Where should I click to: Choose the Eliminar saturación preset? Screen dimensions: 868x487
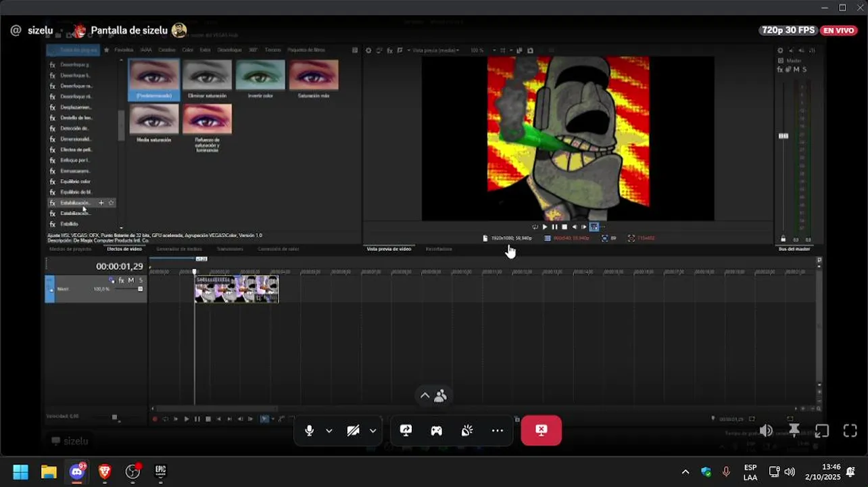(207, 80)
